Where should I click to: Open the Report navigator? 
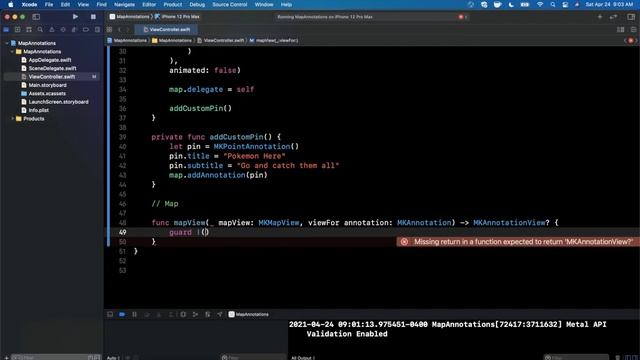[x=97, y=29]
